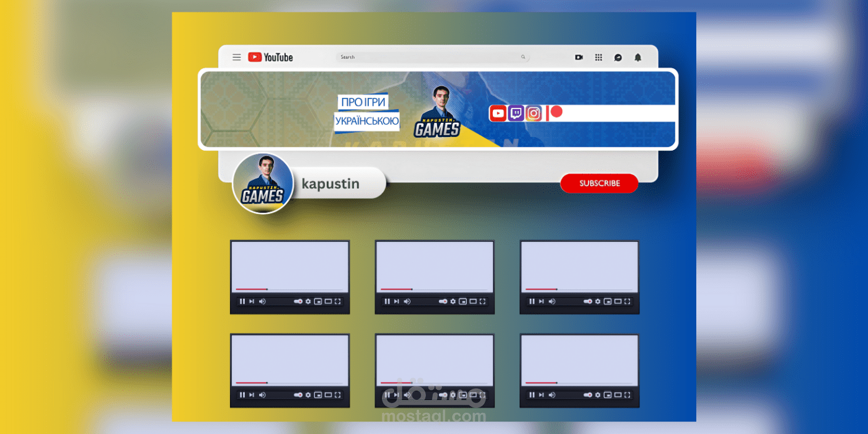Switch top-left video to theater mode
This screenshot has height=434, width=868.
(x=328, y=301)
